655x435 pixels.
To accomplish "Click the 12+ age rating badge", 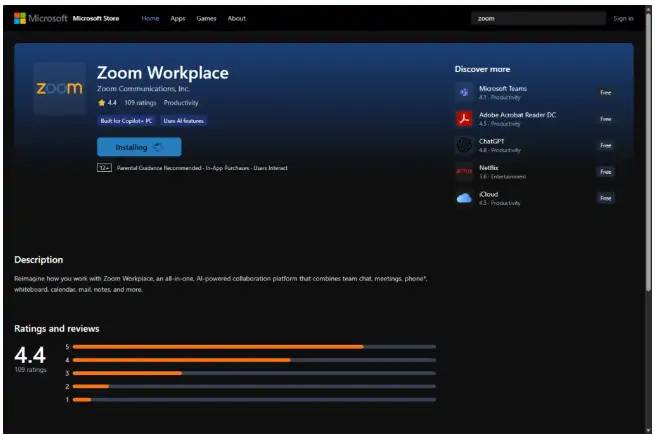I will 103,168.
